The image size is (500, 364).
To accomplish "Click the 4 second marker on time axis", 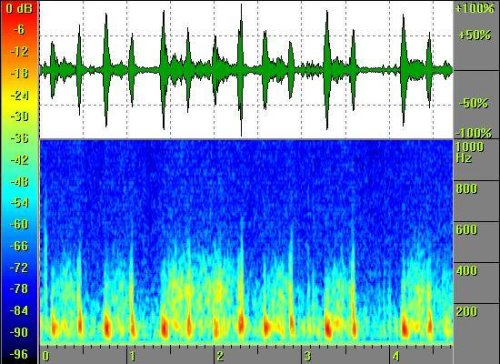I will (x=395, y=356).
